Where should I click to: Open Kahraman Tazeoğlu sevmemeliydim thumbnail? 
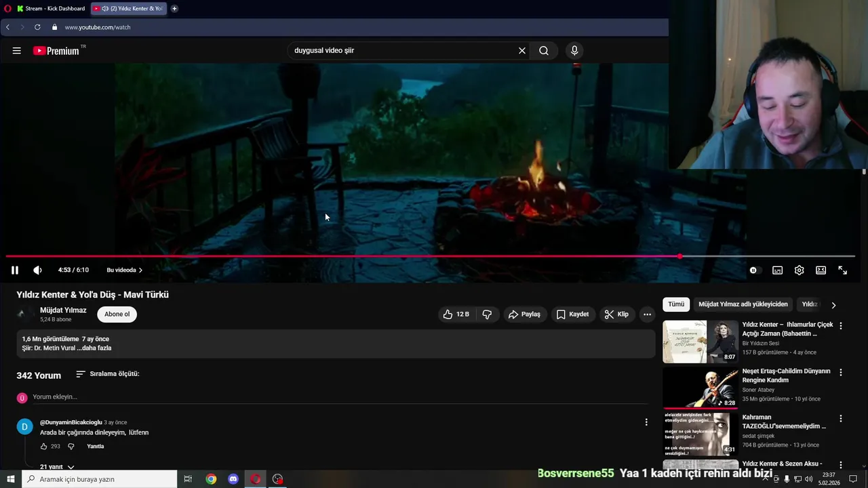(x=701, y=434)
